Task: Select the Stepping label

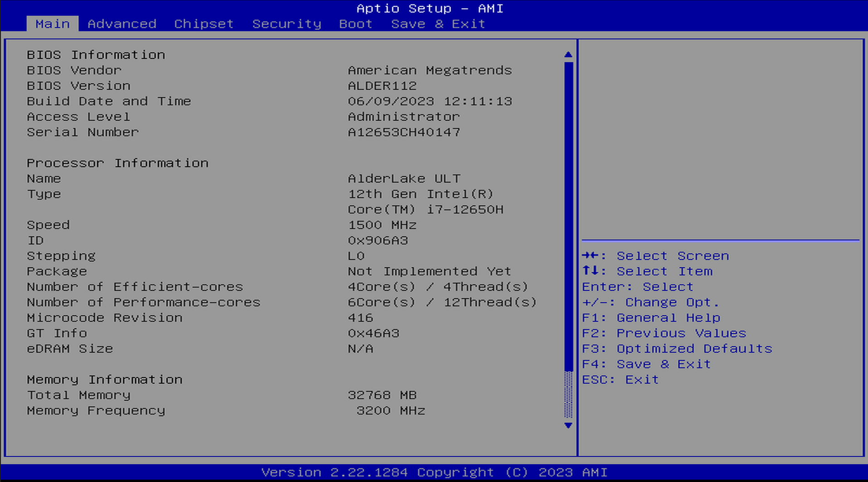Action: [x=61, y=255]
